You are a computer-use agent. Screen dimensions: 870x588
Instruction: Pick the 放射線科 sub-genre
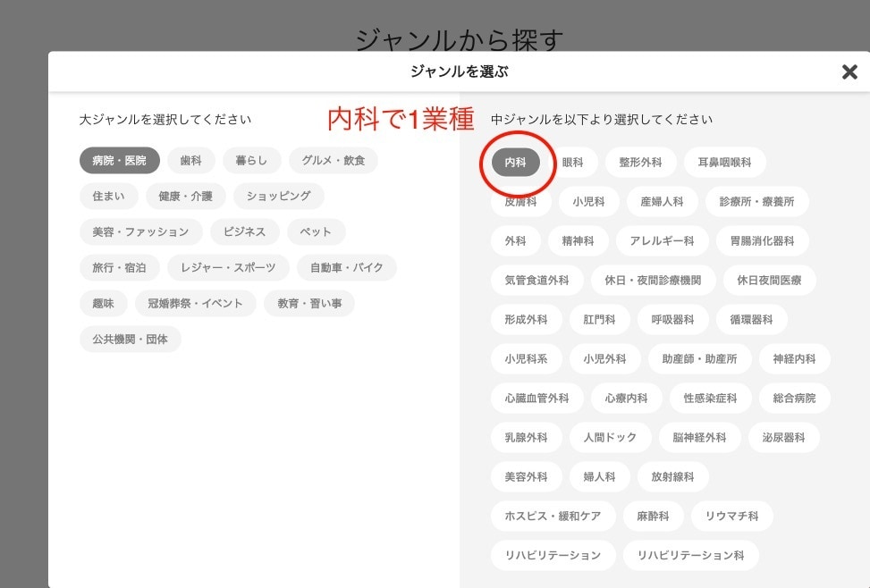tap(673, 477)
